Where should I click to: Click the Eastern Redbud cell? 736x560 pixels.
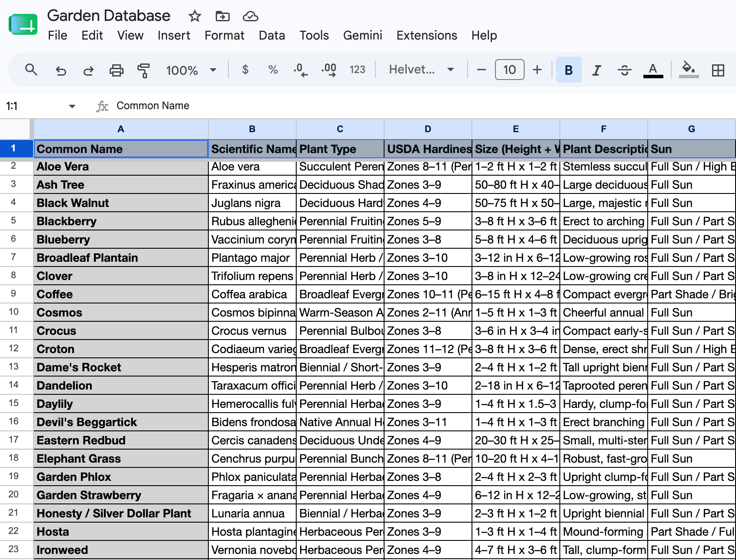(x=121, y=440)
